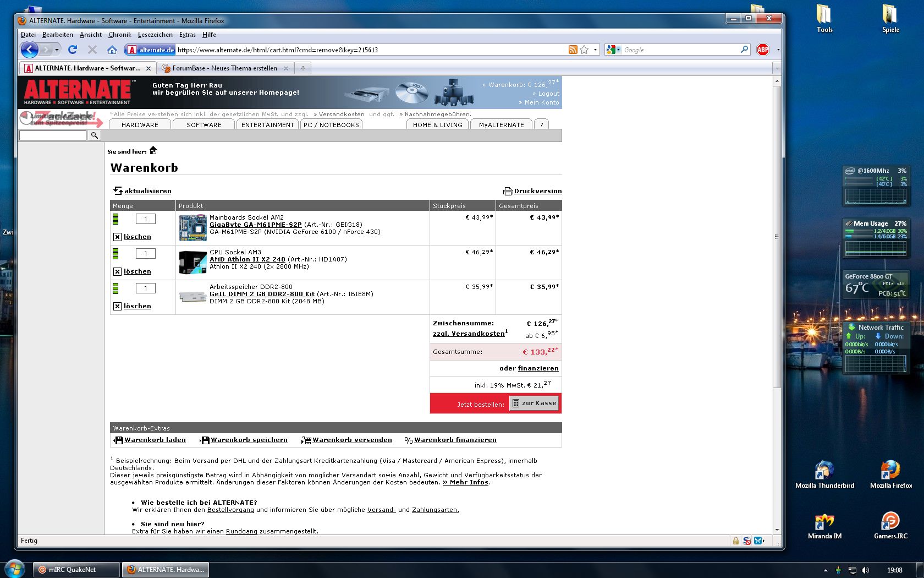Screen dimensions: 924x578
Task: Launch Gamers.IRC desktop shortcut
Action: (x=890, y=526)
